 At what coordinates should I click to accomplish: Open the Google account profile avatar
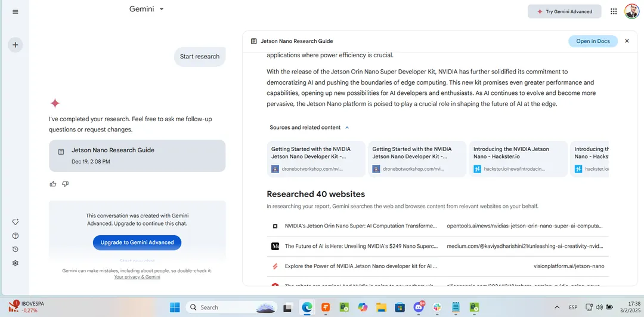pyautogui.click(x=631, y=11)
